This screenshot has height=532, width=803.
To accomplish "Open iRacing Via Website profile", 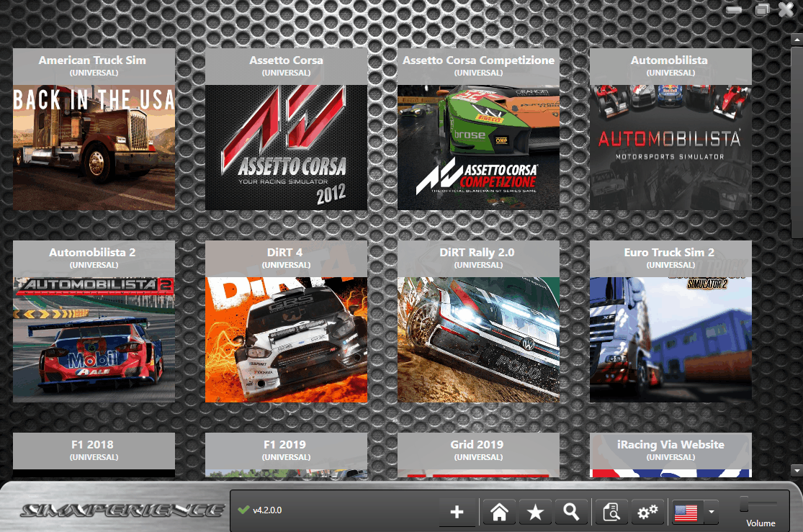I will (x=670, y=454).
